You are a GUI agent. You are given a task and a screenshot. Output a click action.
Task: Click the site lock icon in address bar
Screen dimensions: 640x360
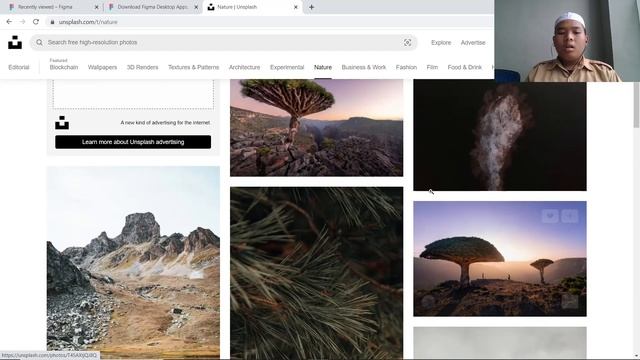point(52,22)
